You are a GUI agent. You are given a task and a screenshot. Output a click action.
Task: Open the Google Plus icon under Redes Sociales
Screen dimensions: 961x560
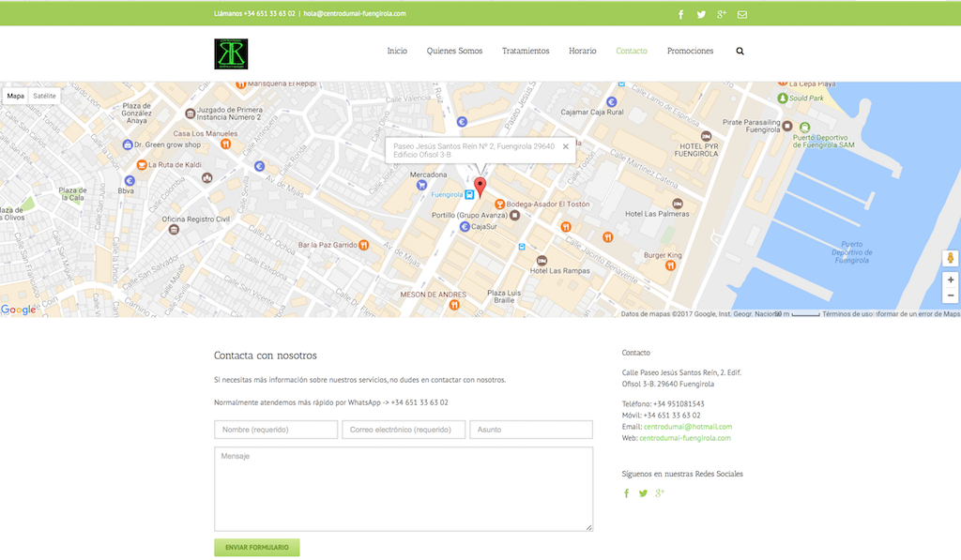coord(660,493)
